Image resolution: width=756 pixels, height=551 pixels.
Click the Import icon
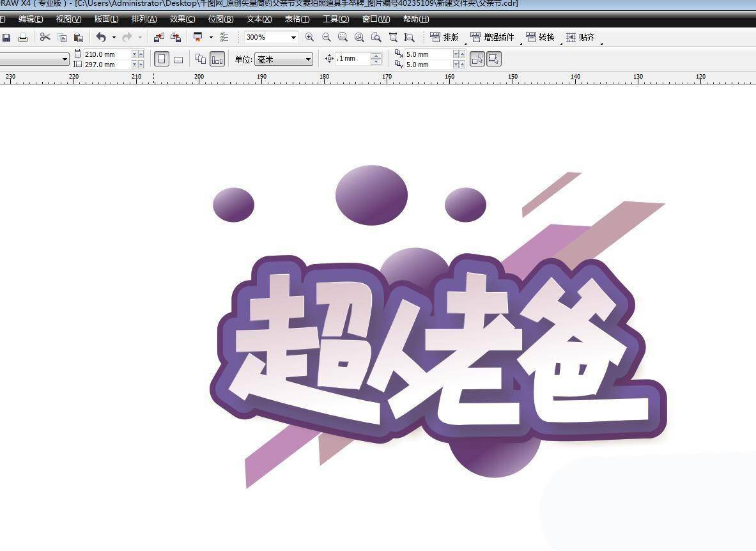159,38
